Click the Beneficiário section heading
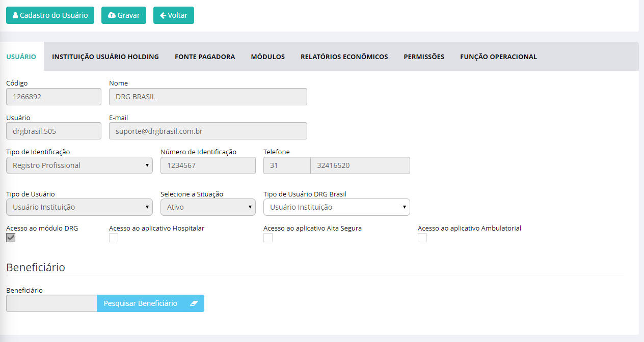The width and height of the screenshot is (644, 342). 36,267
